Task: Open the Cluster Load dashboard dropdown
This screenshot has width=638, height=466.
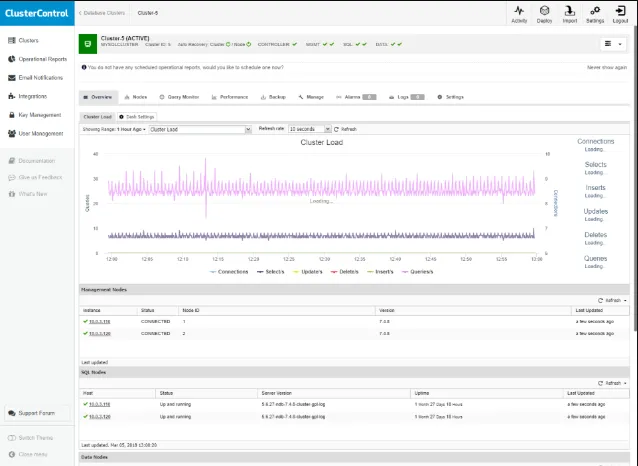Action: click(x=200, y=129)
